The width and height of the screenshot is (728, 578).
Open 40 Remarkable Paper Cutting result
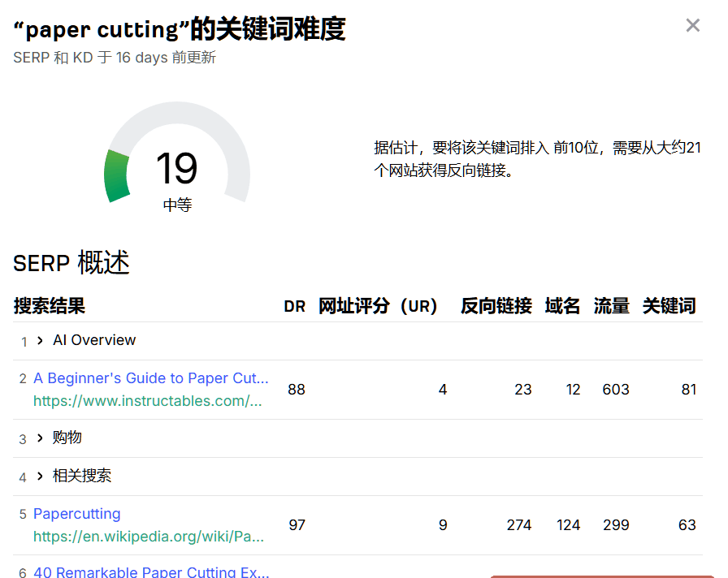pyautogui.click(x=151, y=572)
